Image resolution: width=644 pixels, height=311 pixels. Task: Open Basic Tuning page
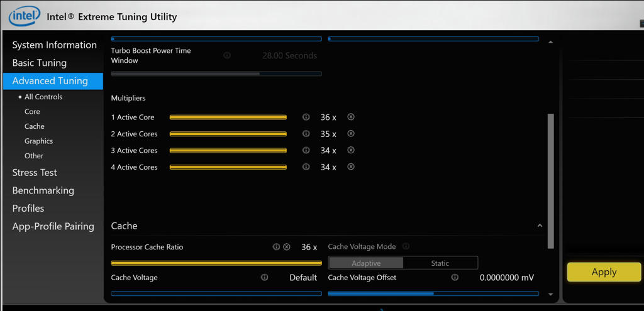[x=40, y=63]
